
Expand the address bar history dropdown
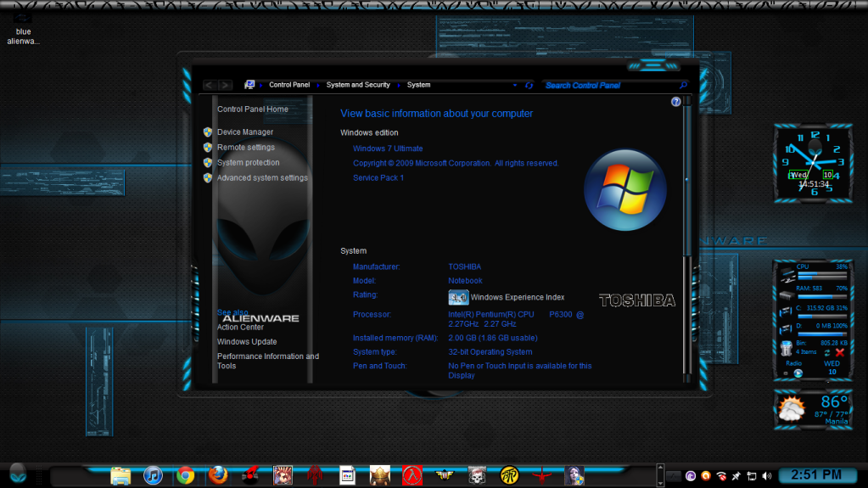point(515,86)
